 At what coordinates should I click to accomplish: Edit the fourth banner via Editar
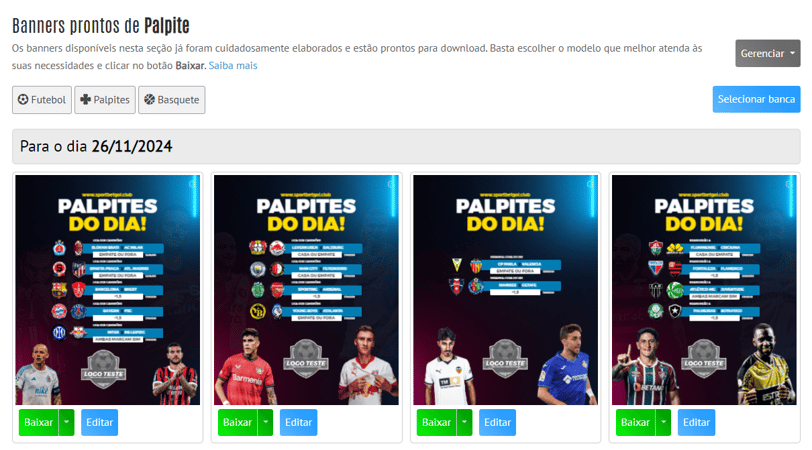696,422
